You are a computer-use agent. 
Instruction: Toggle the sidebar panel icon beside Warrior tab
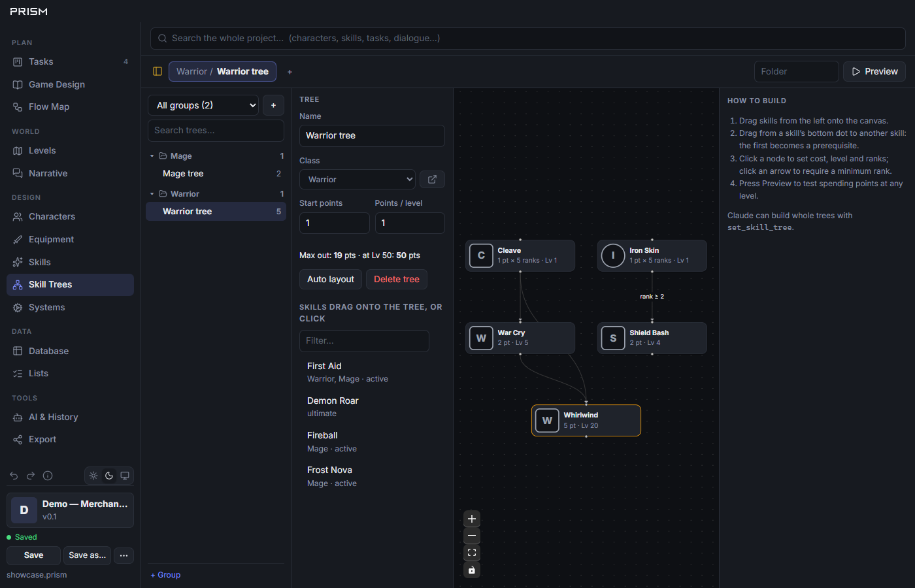pos(158,71)
